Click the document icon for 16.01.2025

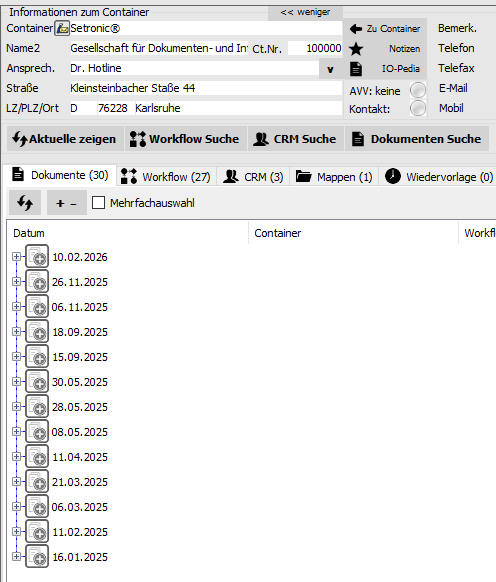[37, 556]
